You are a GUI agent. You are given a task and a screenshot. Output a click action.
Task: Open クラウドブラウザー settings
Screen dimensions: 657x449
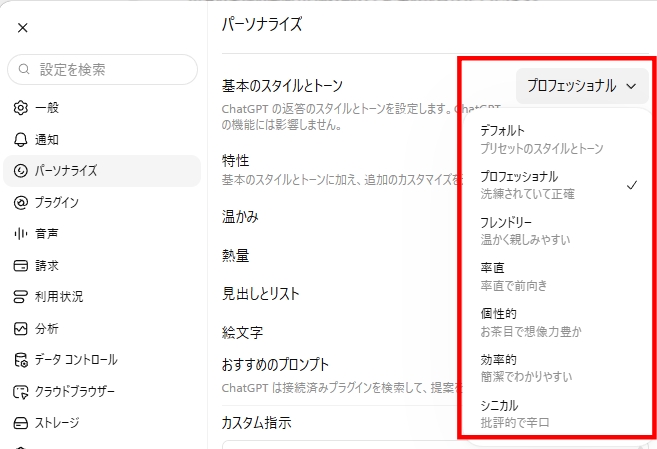click(x=102, y=392)
